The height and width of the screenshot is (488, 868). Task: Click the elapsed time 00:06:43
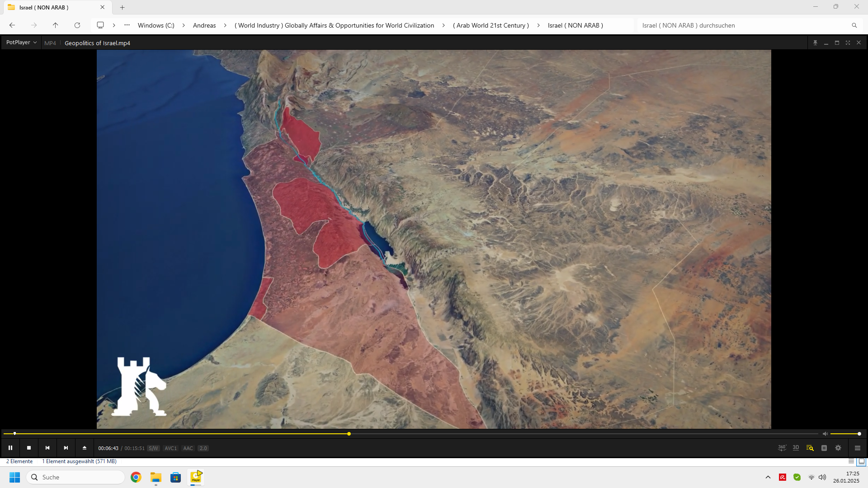108,448
